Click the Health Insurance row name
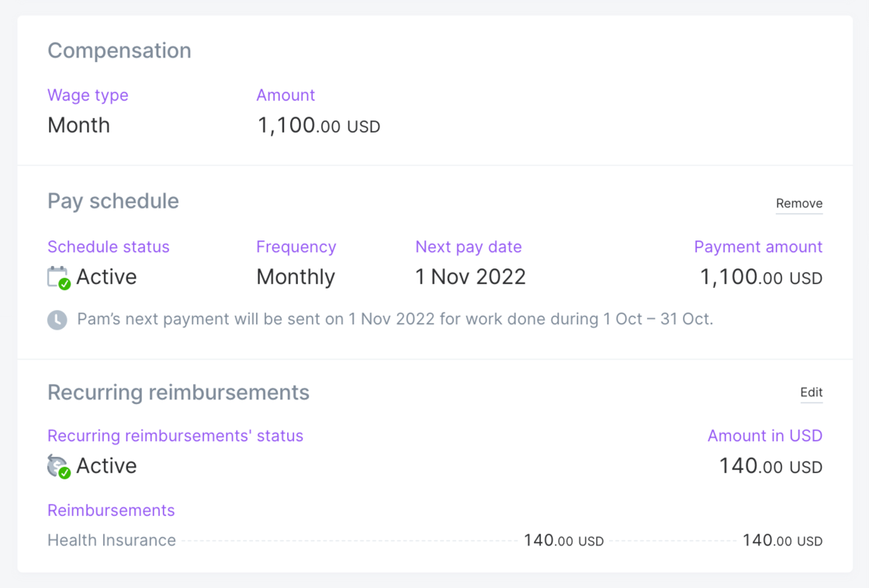 pyautogui.click(x=112, y=540)
